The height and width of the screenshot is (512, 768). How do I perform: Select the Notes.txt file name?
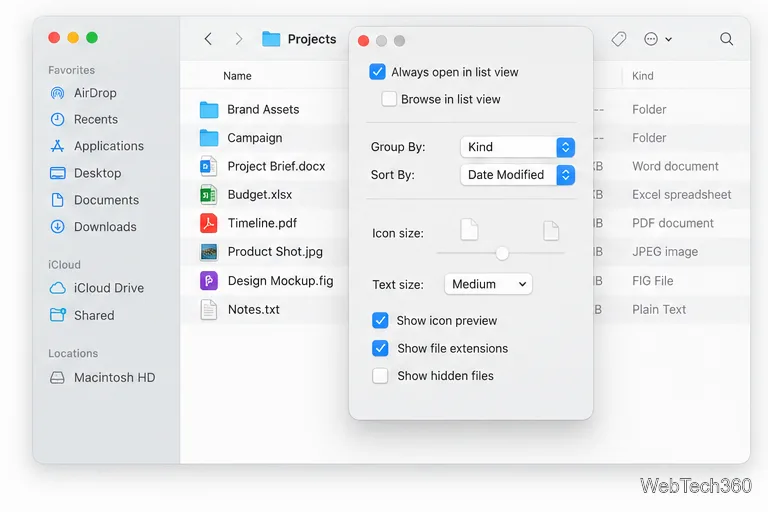pyautogui.click(x=254, y=310)
